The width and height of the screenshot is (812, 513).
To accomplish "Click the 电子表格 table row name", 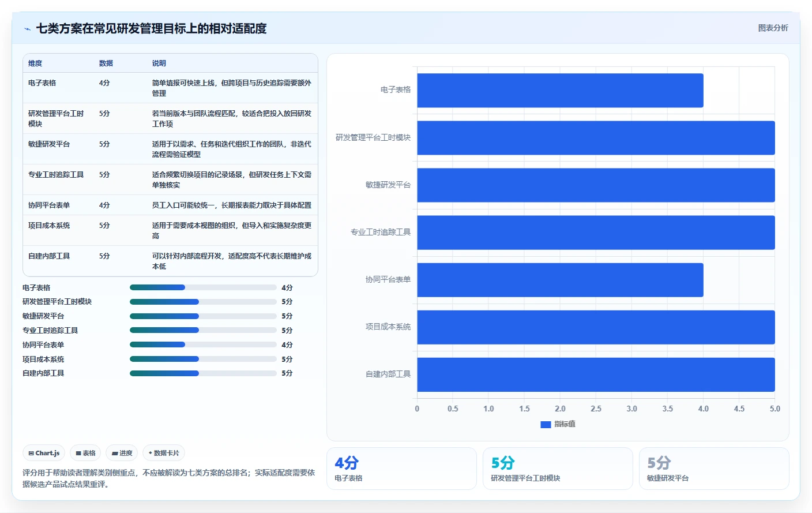I will tap(42, 83).
